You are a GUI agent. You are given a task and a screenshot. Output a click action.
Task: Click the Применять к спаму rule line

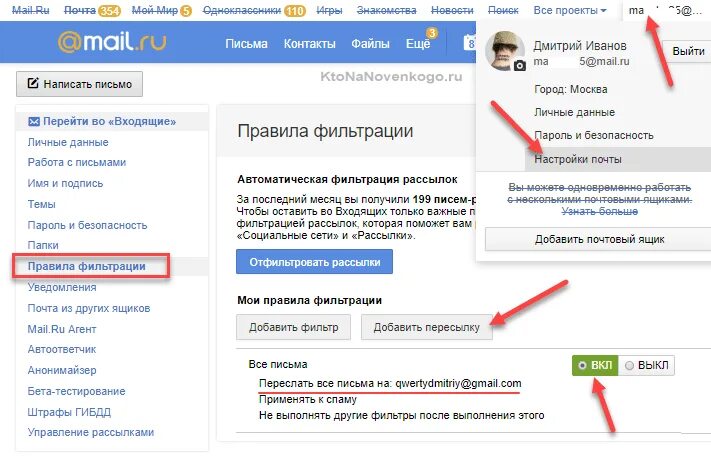(307, 399)
